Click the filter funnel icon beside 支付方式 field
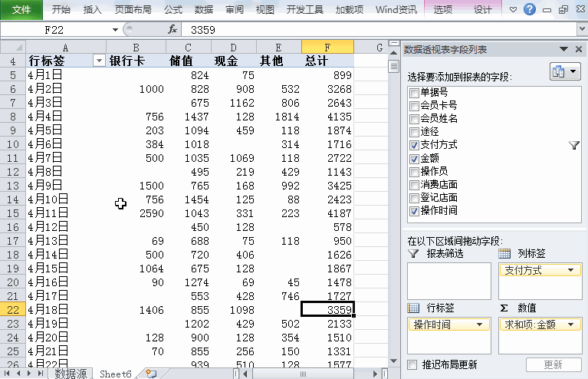The width and height of the screenshot is (588, 379). tap(573, 145)
